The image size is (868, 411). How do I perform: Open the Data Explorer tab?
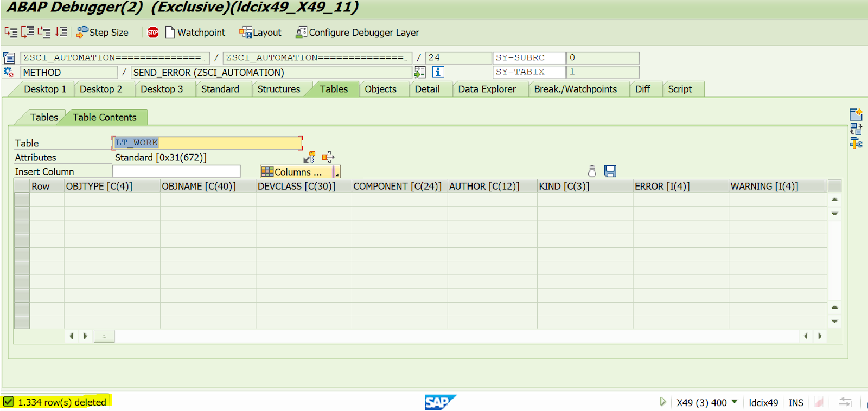point(487,89)
